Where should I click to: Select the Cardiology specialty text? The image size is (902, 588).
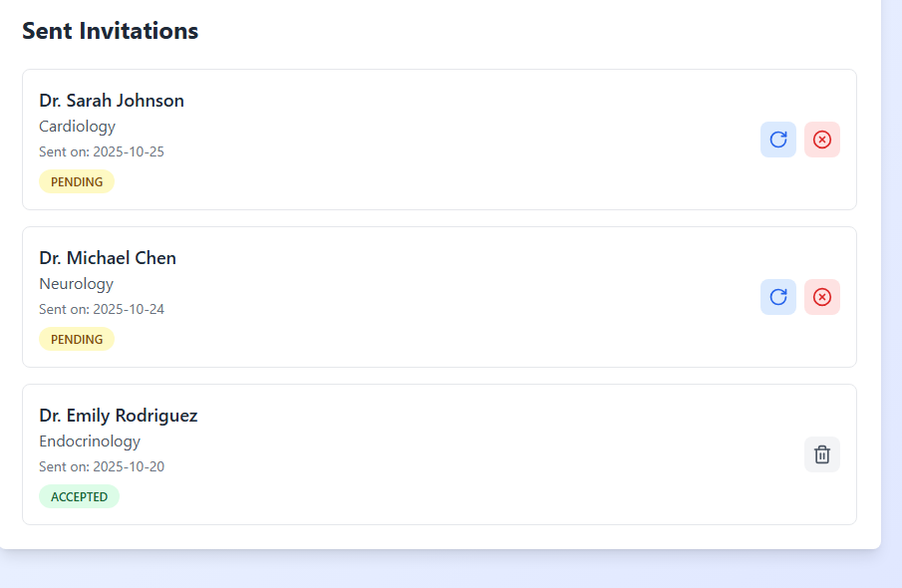click(77, 127)
